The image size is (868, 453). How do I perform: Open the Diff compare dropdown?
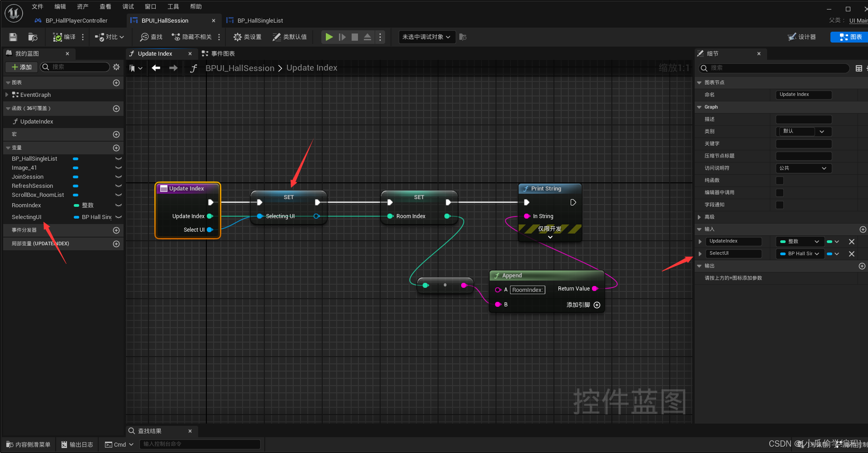tap(110, 37)
